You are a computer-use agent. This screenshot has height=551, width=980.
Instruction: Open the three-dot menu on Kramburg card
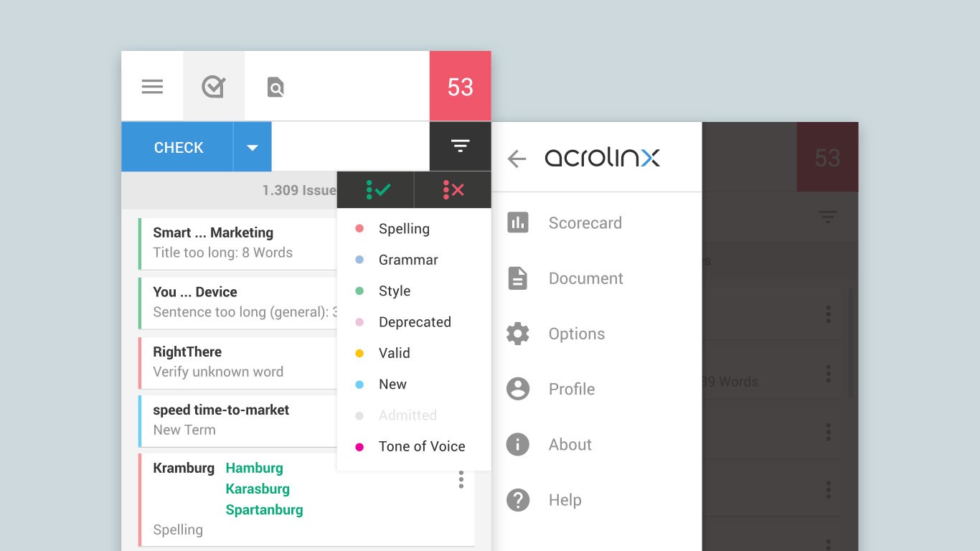[461, 479]
